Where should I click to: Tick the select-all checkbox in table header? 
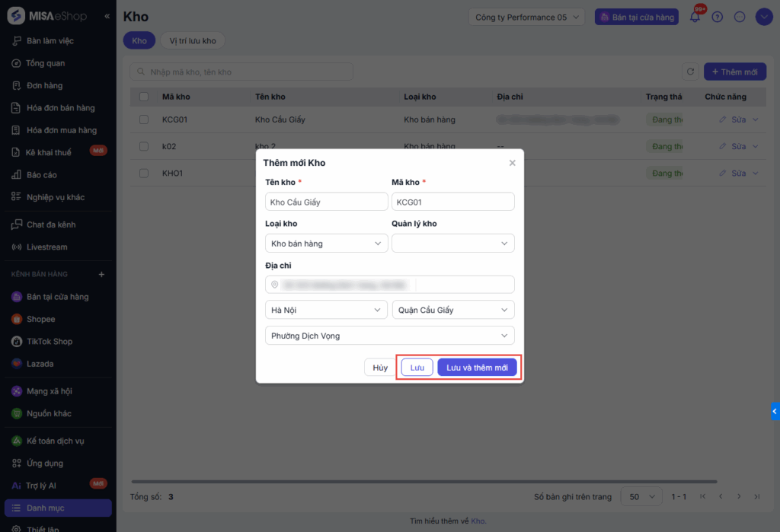click(144, 97)
